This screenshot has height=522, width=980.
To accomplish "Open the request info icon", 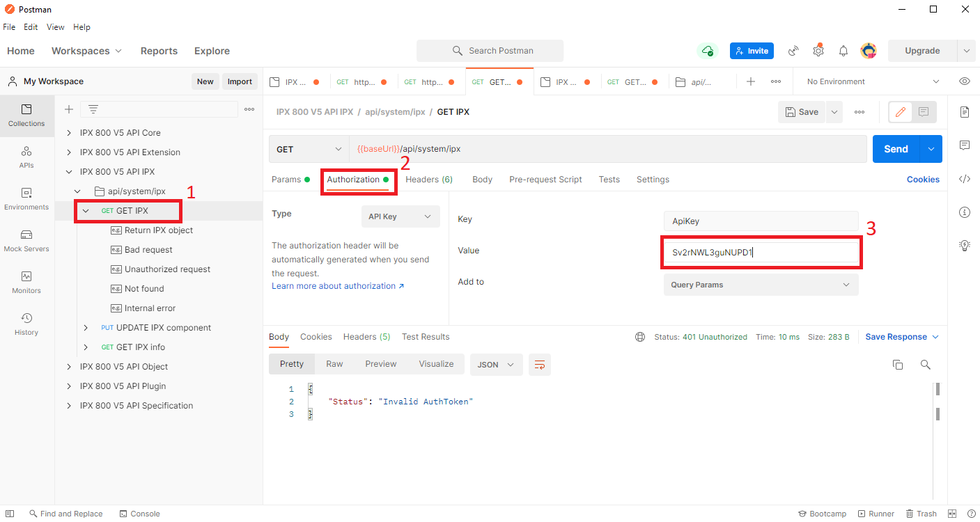I will [965, 212].
